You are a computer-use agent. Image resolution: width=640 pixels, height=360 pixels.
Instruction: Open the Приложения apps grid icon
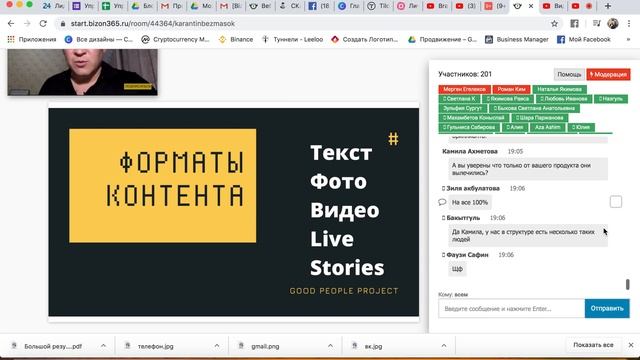tap(11, 40)
